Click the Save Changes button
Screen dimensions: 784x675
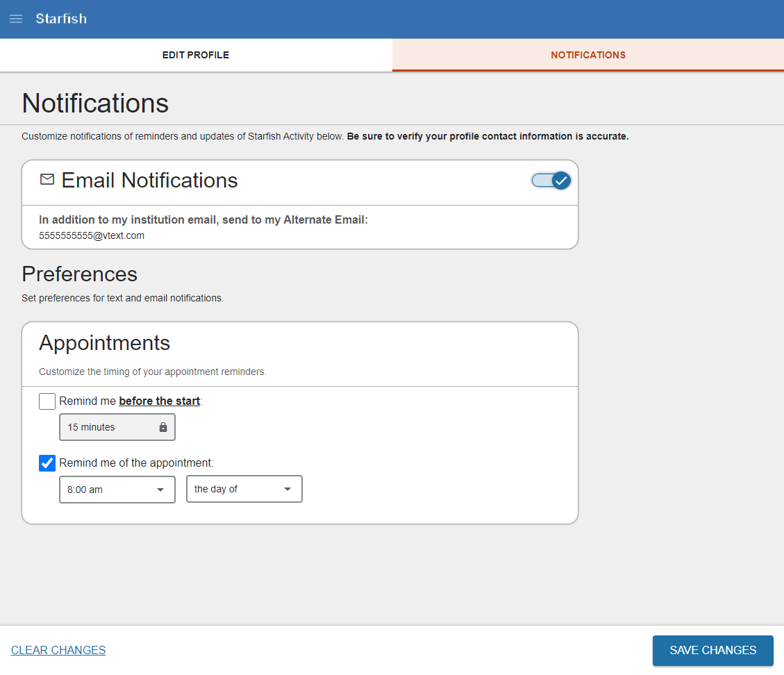click(712, 651)
